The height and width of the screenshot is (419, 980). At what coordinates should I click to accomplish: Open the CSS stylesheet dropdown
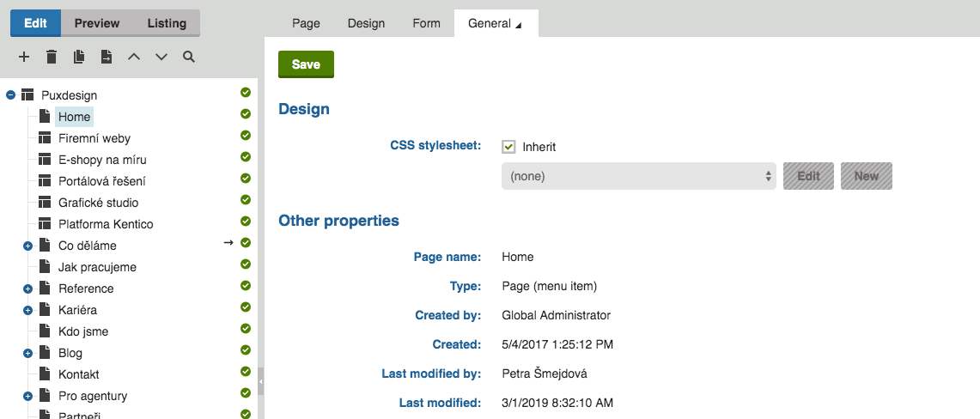pyautogui.click(x=638, y=176)
